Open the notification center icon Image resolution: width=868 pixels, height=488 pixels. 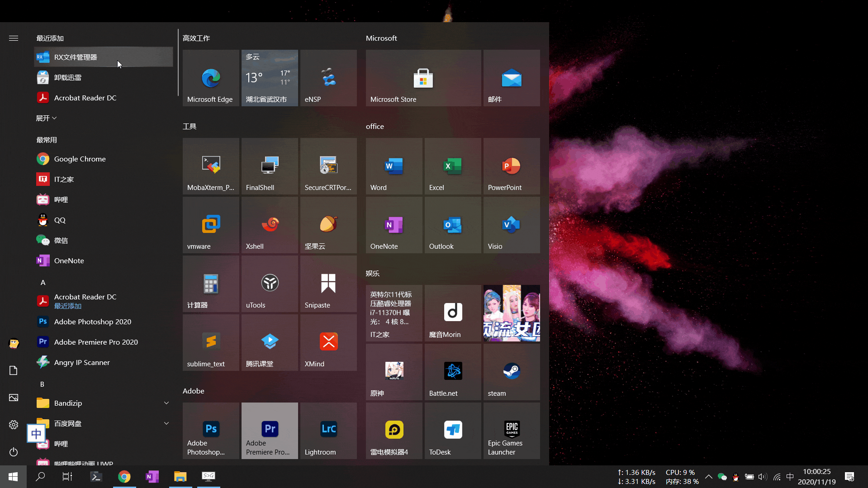(849, 477)
